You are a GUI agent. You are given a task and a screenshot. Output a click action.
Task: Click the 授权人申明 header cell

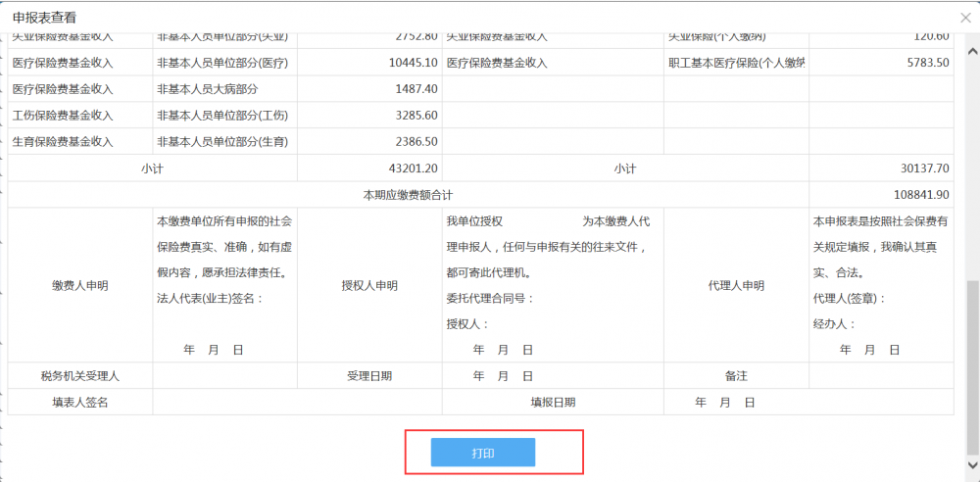(369, 285)
